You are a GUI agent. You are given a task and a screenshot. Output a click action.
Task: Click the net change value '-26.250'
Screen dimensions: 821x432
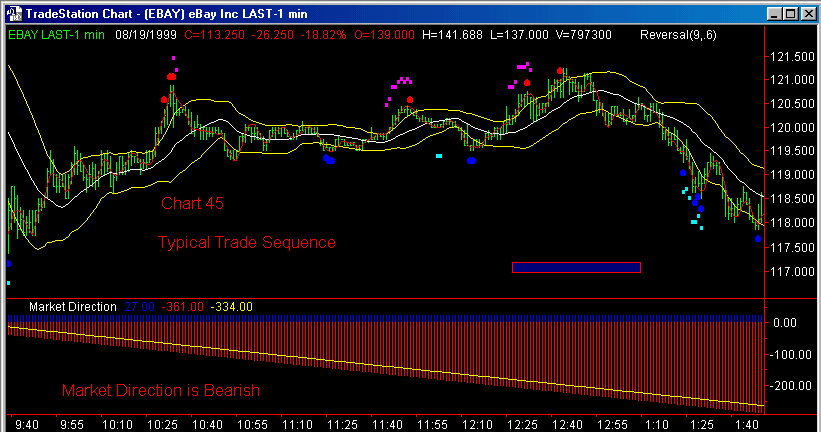273,35
